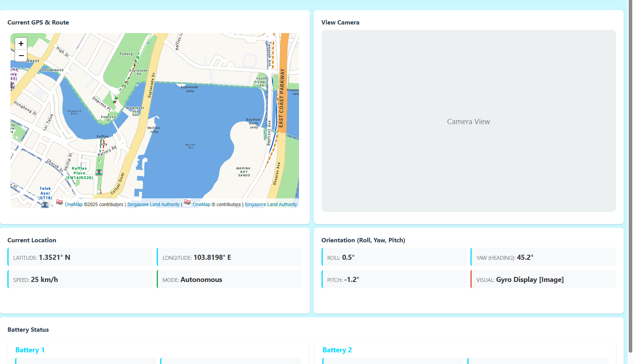
Task: Click the second OneMap logo icon
Action: tap(187, 202)
